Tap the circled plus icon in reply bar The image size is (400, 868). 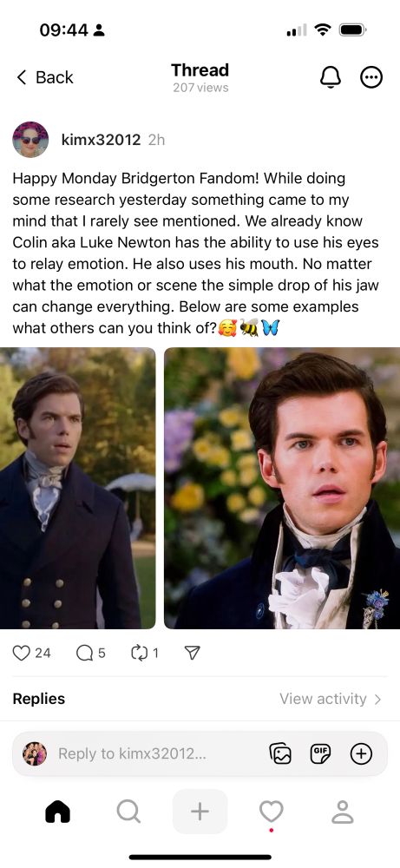[x=361, y=753]
